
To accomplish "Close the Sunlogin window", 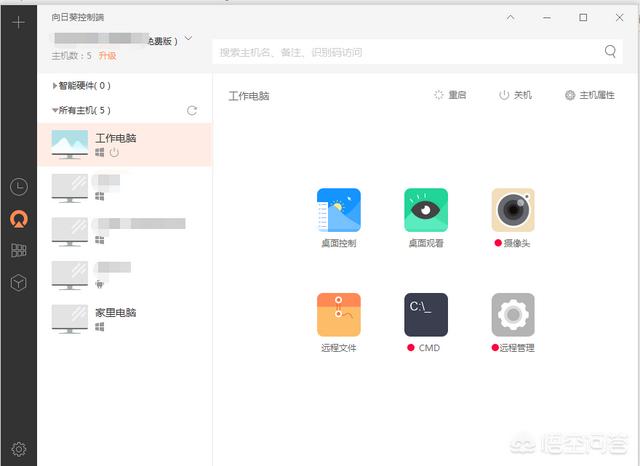I will pyautogui.click(x=620, y=18).
